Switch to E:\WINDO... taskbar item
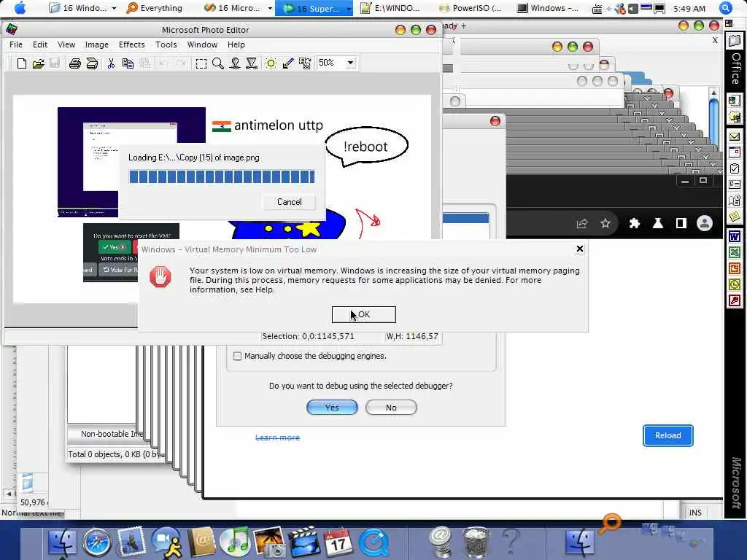The image size is (747, 560). pos(390,8)
